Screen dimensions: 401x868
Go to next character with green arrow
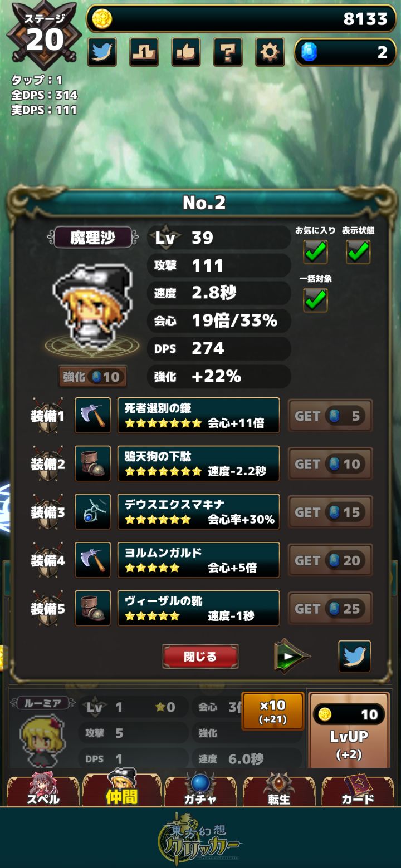pos(292,657)
